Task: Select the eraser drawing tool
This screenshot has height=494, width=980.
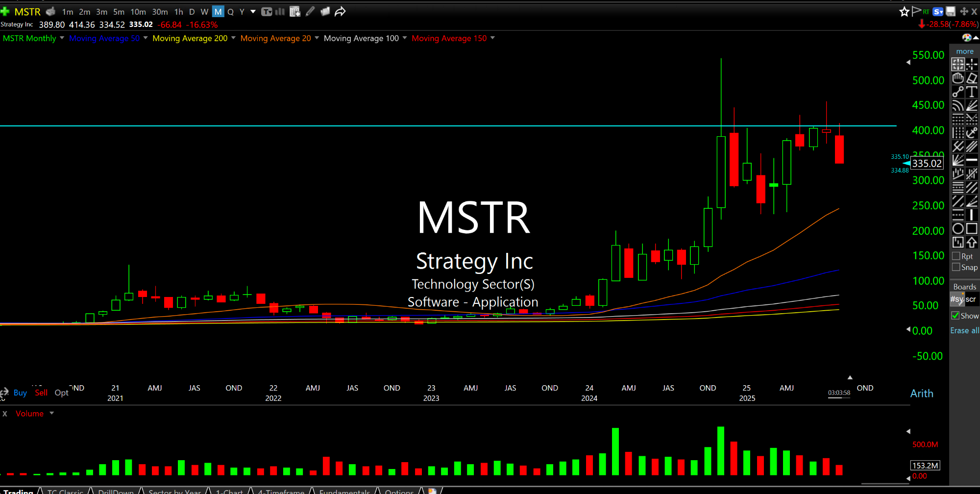Action: [972, 78]
